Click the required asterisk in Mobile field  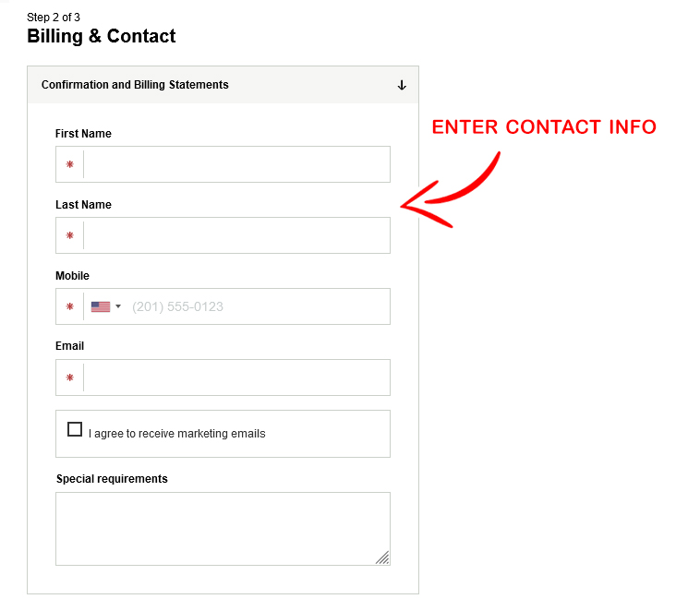click(x=69, y=306)
